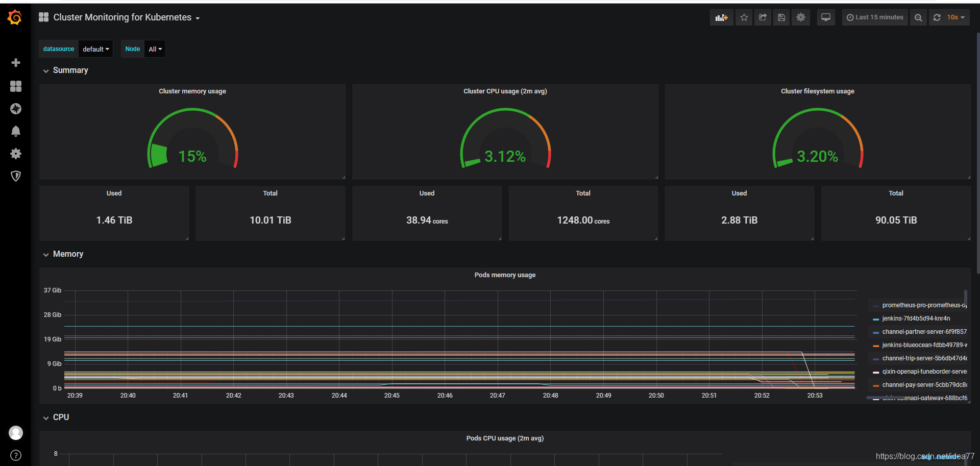
Task: Open the Dashboards grid icon in sidebar
Action: (x=16, y=86)
